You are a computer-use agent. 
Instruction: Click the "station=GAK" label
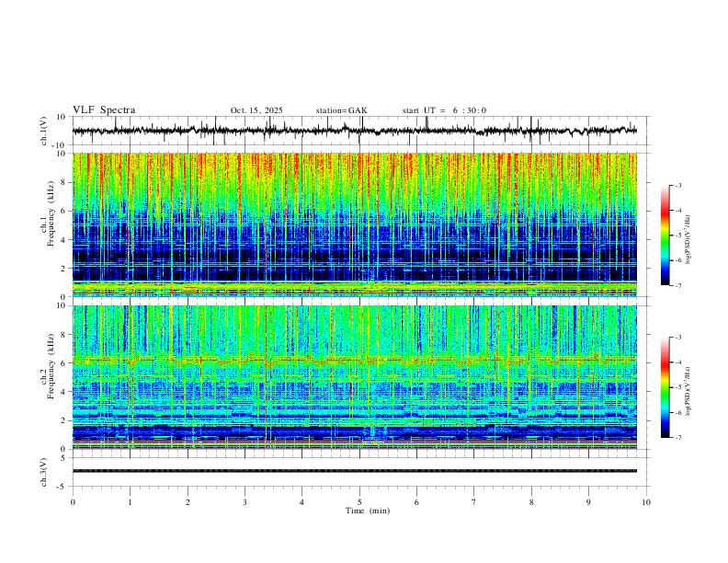(x=341, y=110)
